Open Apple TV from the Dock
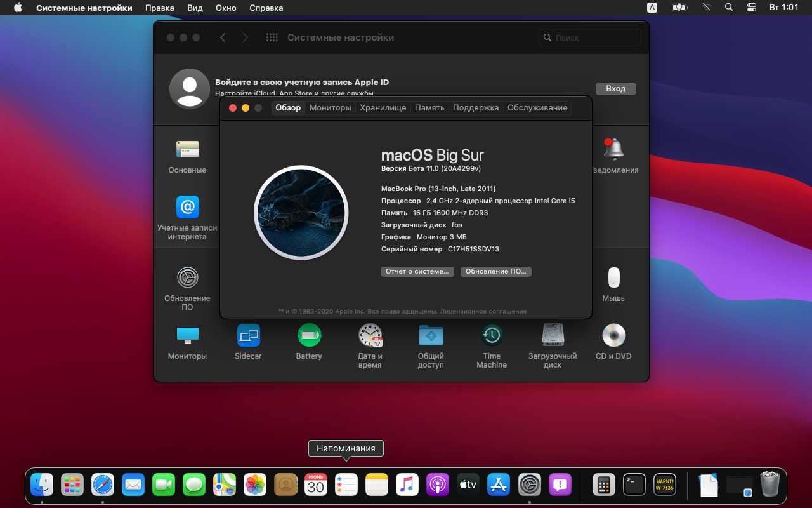The width and height of the screenshot is (812, 508). click(468, 485)
